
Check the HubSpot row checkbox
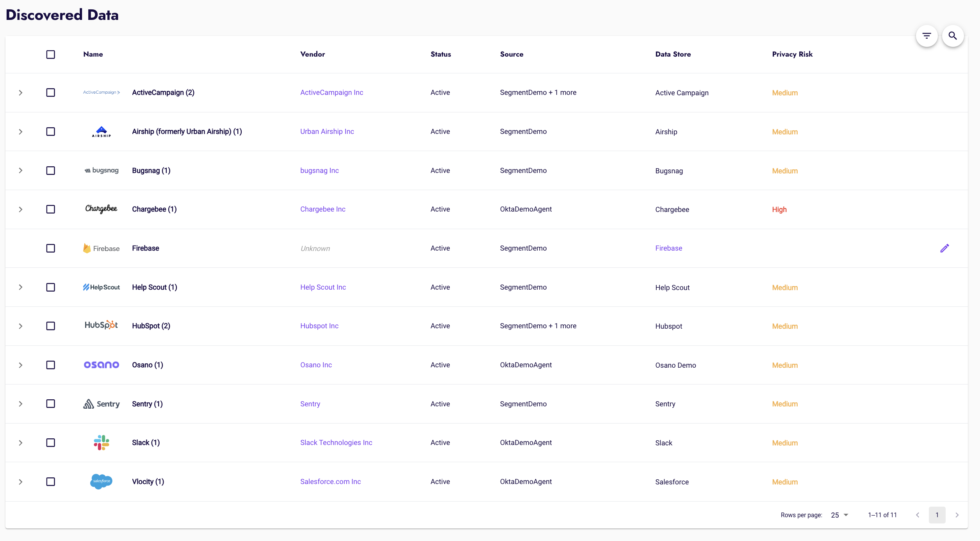pyautogui.click(x=51, y=326)
